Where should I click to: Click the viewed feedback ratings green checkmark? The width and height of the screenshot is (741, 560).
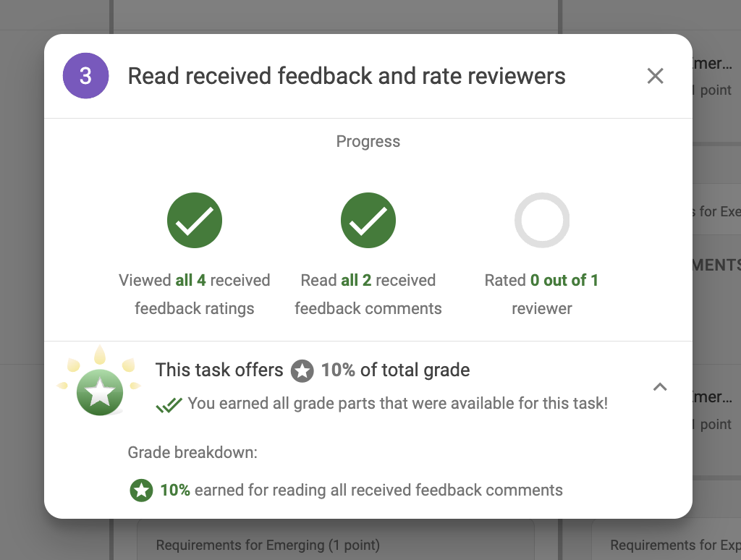tap(194, 220)
